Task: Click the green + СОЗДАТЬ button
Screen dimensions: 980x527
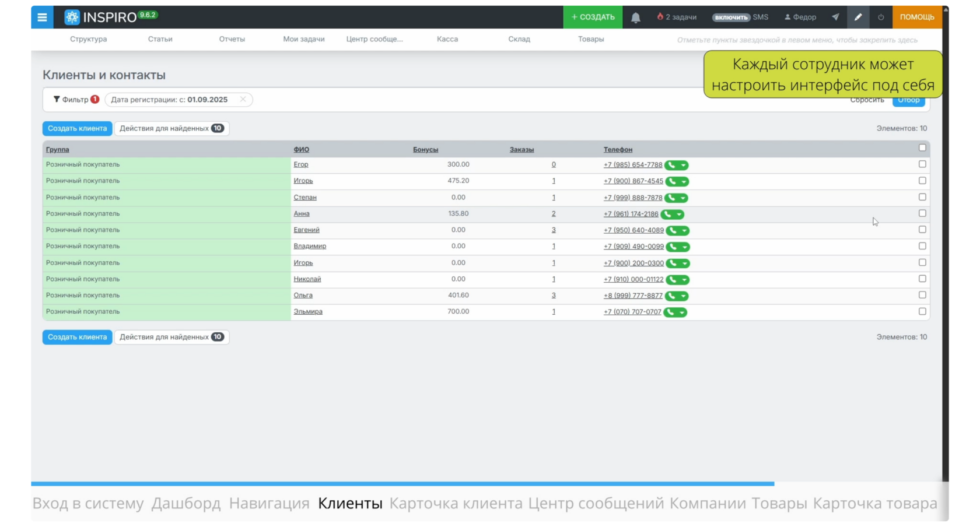Action: (593, 17)
